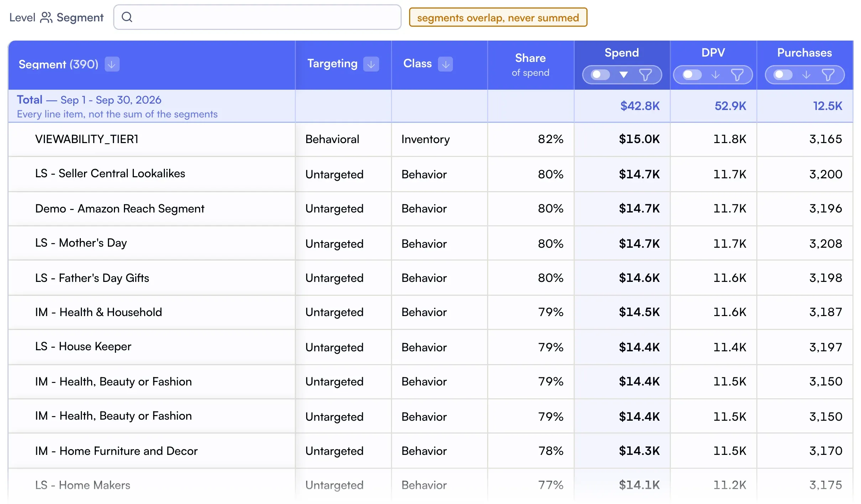Viewport: 861px width, 504px height.
Task: Click the Share of spend header
Action: point(531,64)
